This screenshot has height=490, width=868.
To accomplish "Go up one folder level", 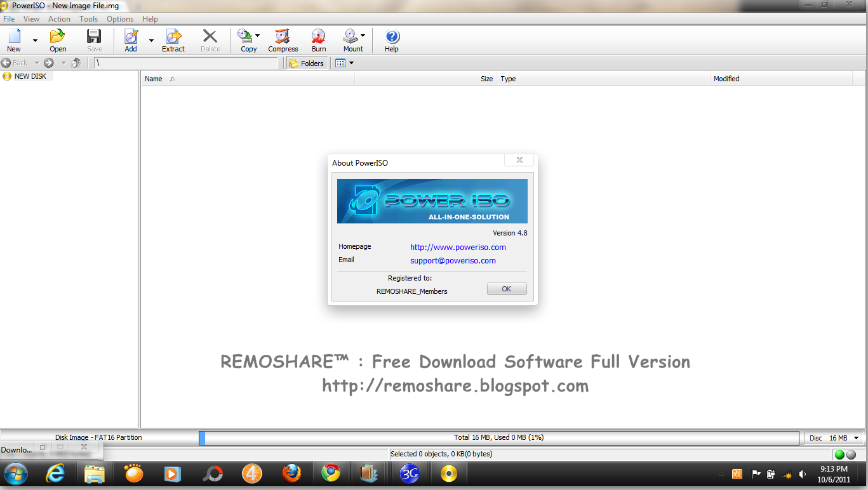I will [x=76, y=63].
